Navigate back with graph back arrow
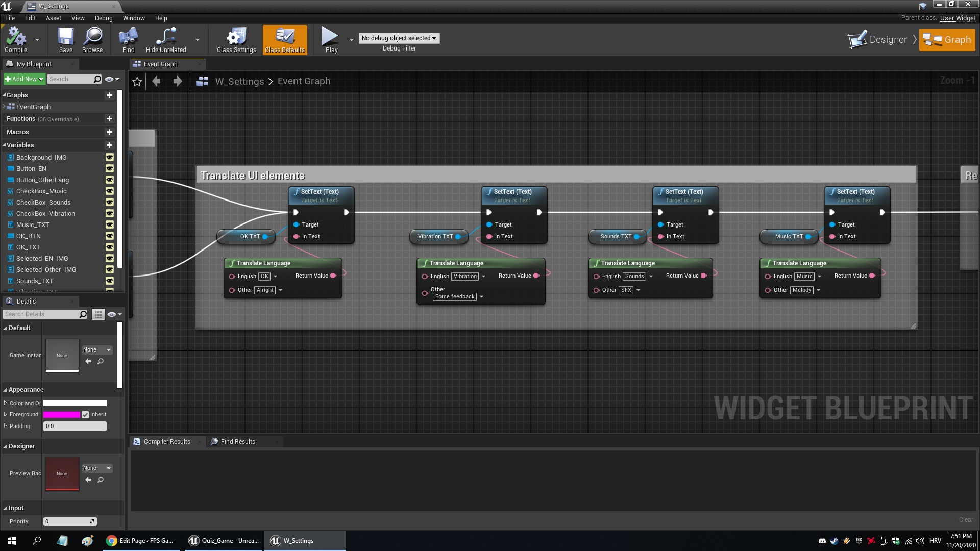The width and height of the screenshot is (980, 551). [156, 82]
